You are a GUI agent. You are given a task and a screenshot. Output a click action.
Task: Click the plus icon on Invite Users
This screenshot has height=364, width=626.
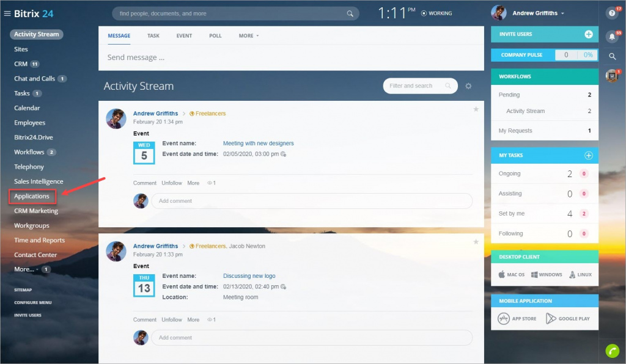(x=589, y=34)
